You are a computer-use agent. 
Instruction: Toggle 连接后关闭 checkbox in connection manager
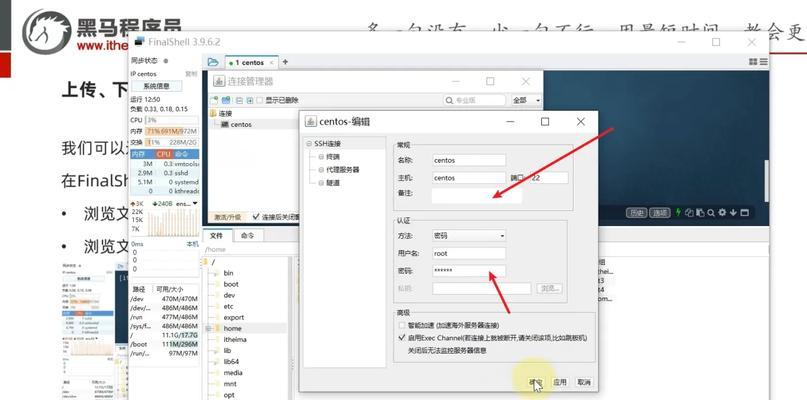(256, 217)
